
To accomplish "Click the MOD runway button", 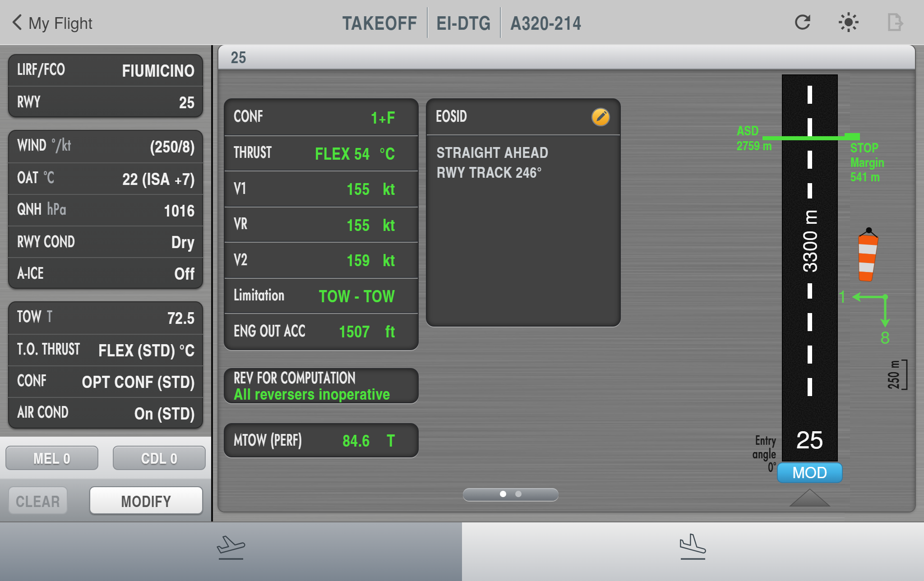I will [809, 473].
